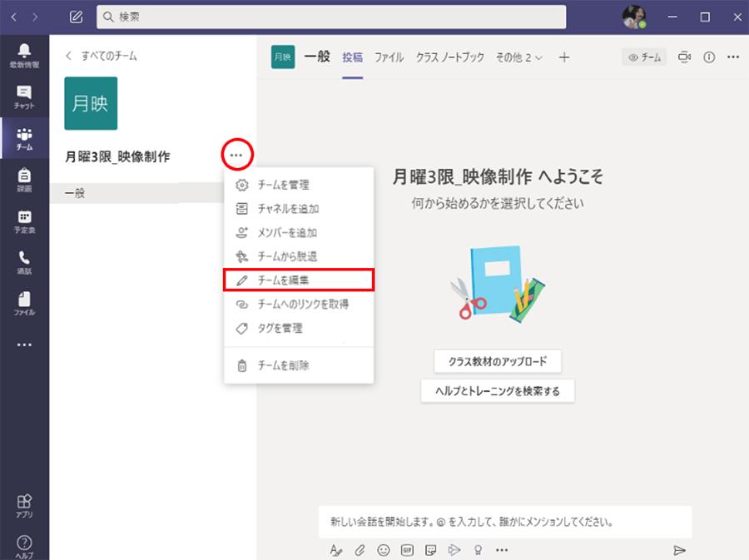Switch to the ファイル tab
The height and width of the screenshot is (560, 749).
pyautogui.click(x=389, y=57)
